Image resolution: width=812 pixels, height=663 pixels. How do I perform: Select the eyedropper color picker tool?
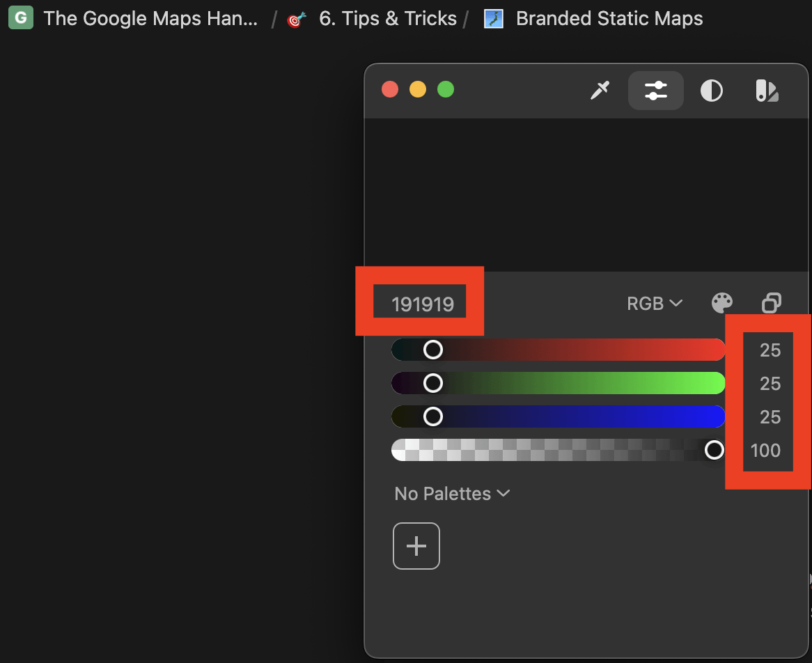[x=600, y=91]
